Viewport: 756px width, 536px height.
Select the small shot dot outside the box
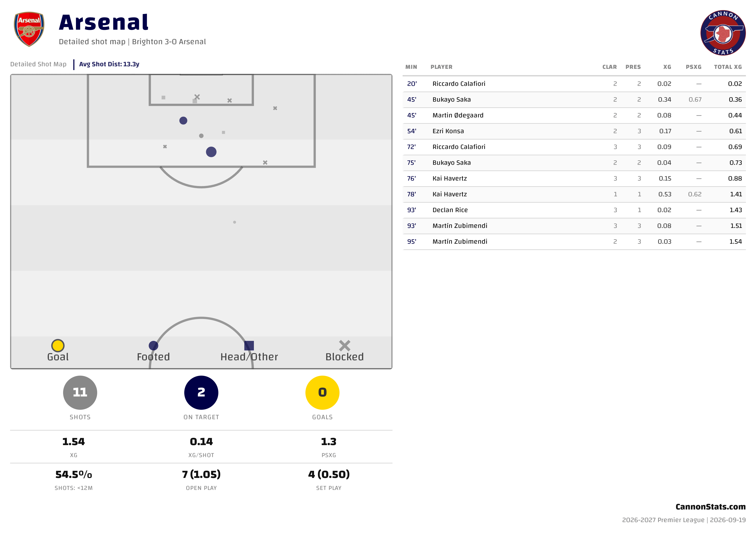click(235, 222)
